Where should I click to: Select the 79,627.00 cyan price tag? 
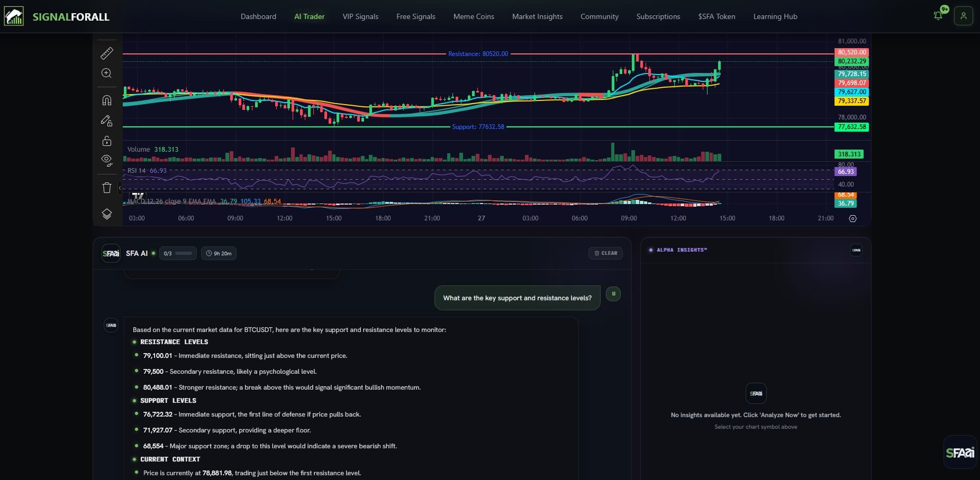(852, 92)
